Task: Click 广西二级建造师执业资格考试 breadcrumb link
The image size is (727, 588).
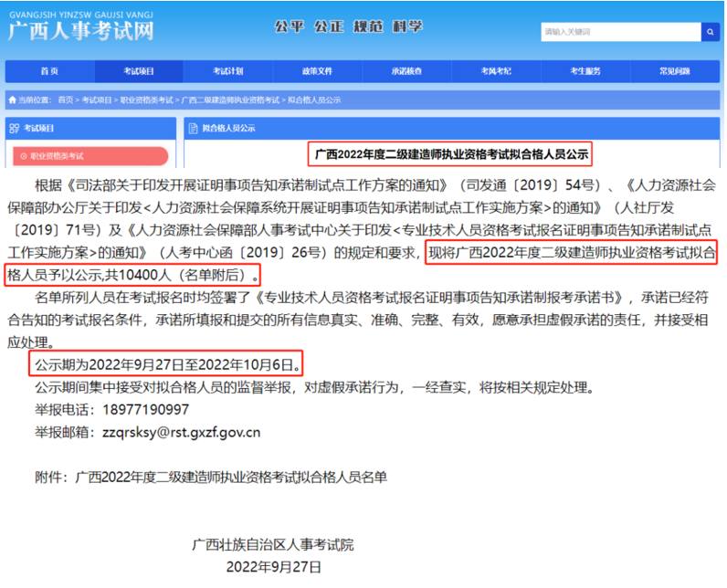Action: (x=230, y=99)
